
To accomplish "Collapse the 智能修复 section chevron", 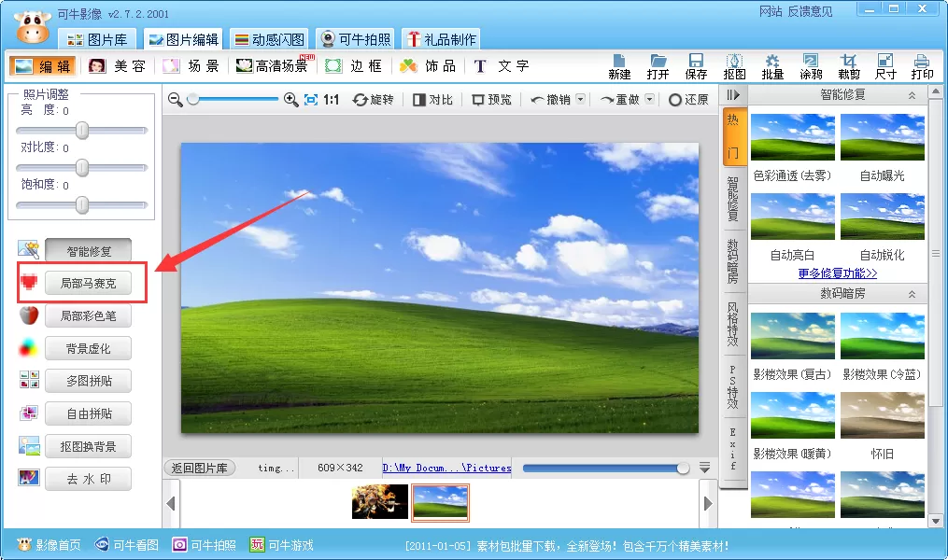I will [912, 95].
